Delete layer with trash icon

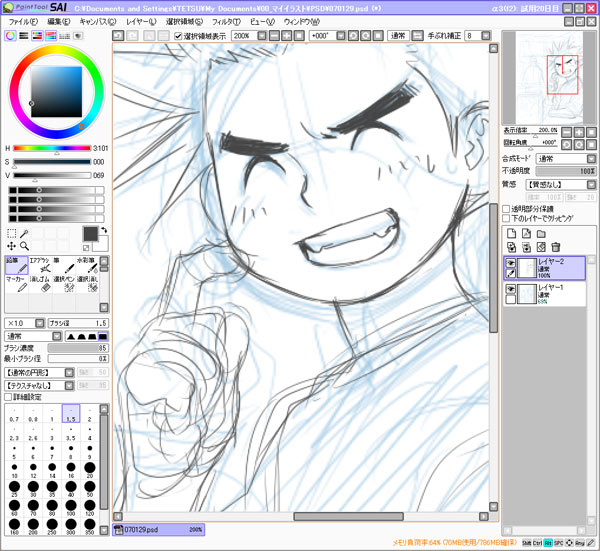pos(556,247)
